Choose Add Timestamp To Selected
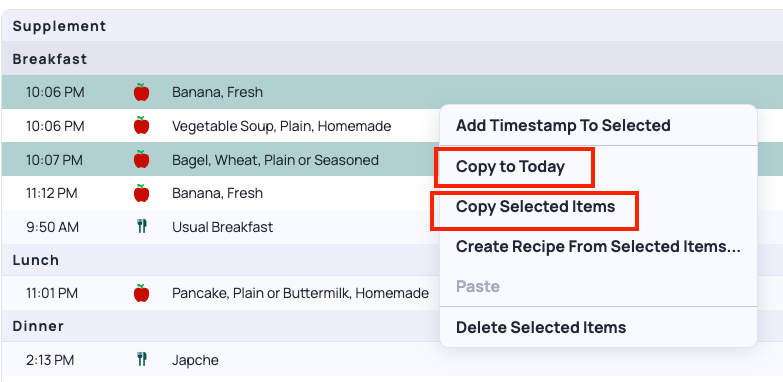 563,125
